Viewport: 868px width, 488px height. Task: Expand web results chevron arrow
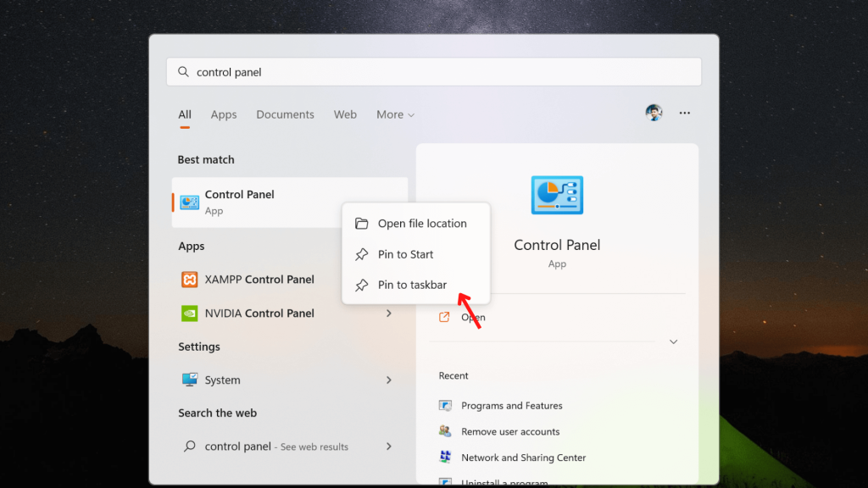tap(389, 446)
